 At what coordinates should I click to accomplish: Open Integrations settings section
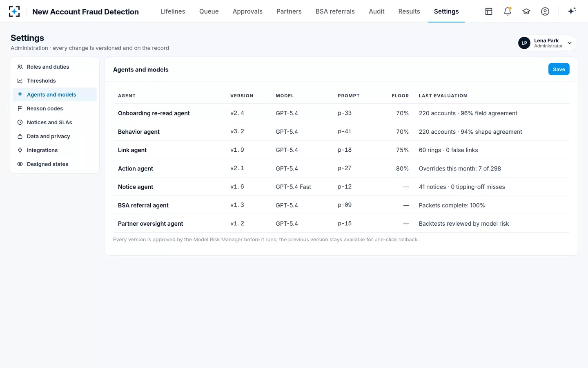(55, 150)
